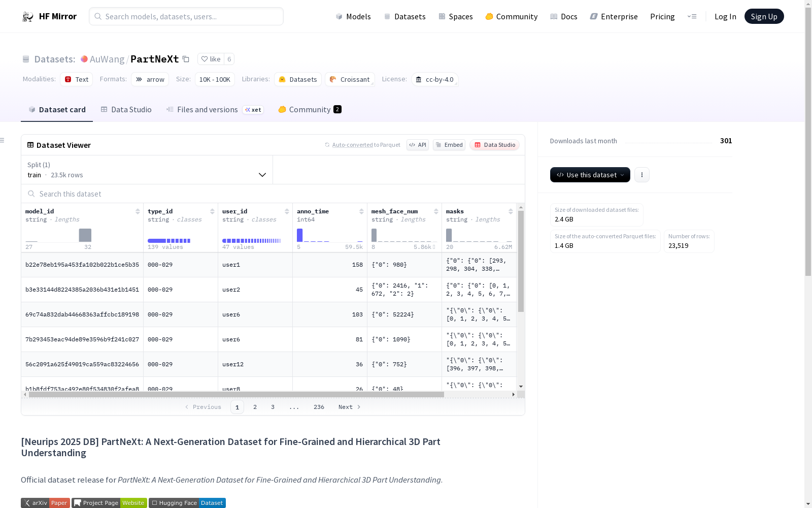Open Spaces in the top navigation
Image resolution: width=812 pixels, height=508 pixels.
pos(456,17)
